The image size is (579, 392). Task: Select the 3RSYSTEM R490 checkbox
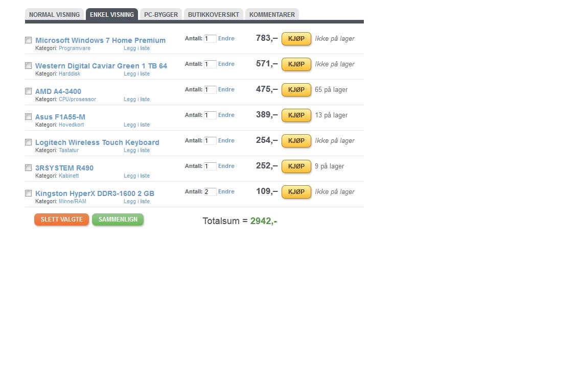(x=29, y=167)
